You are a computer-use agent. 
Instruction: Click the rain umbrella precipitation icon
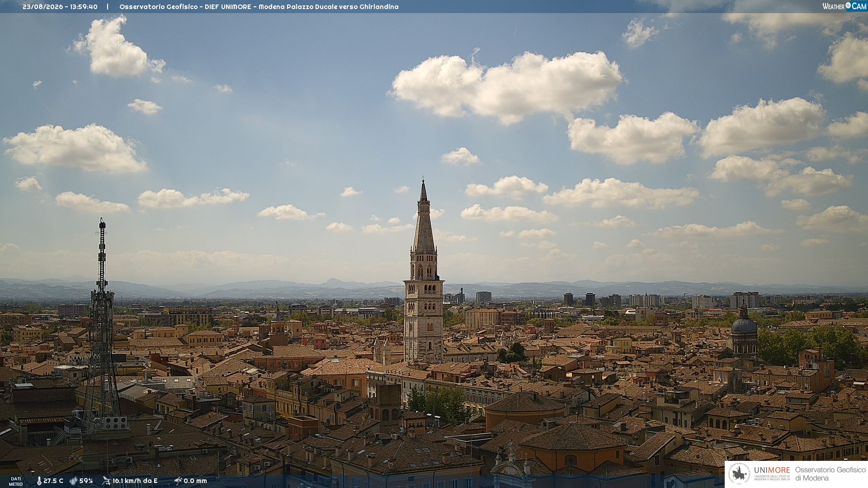(178, 481)
